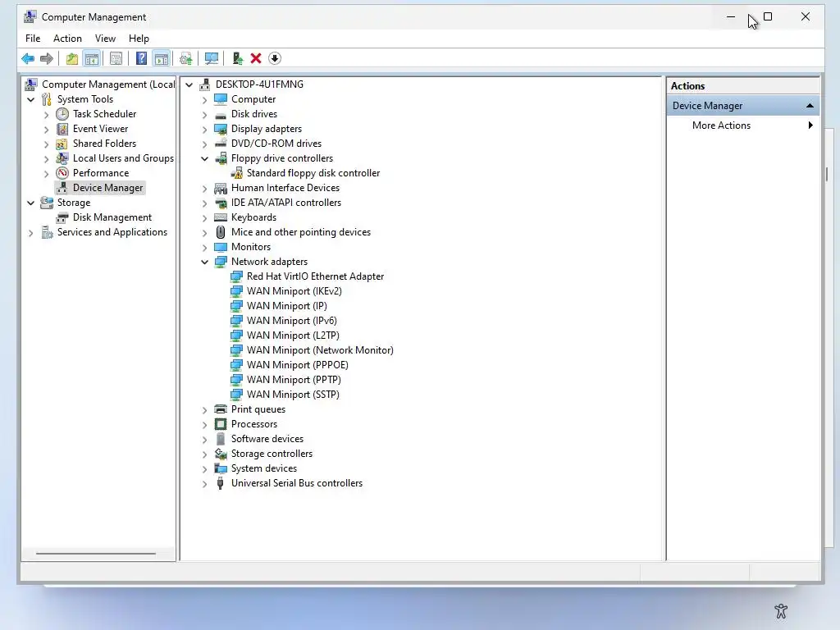
Task: Expand the Disk drives category
Action: [x=204, y=115]
